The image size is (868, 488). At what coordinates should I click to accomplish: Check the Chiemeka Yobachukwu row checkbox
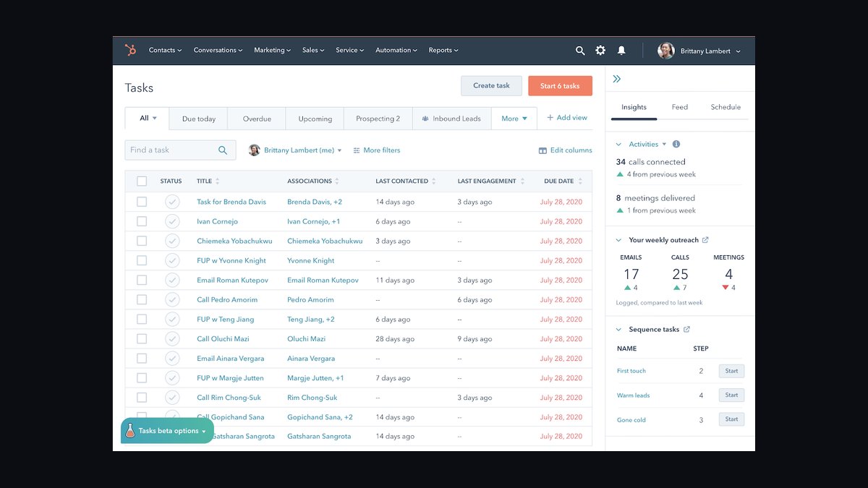[142, 241]
